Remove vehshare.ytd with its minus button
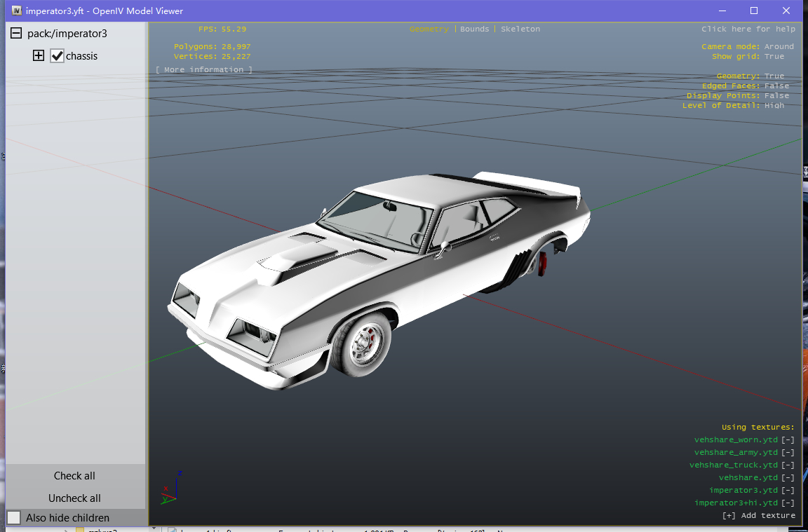 pyautogui.click(x=788, y=477)
